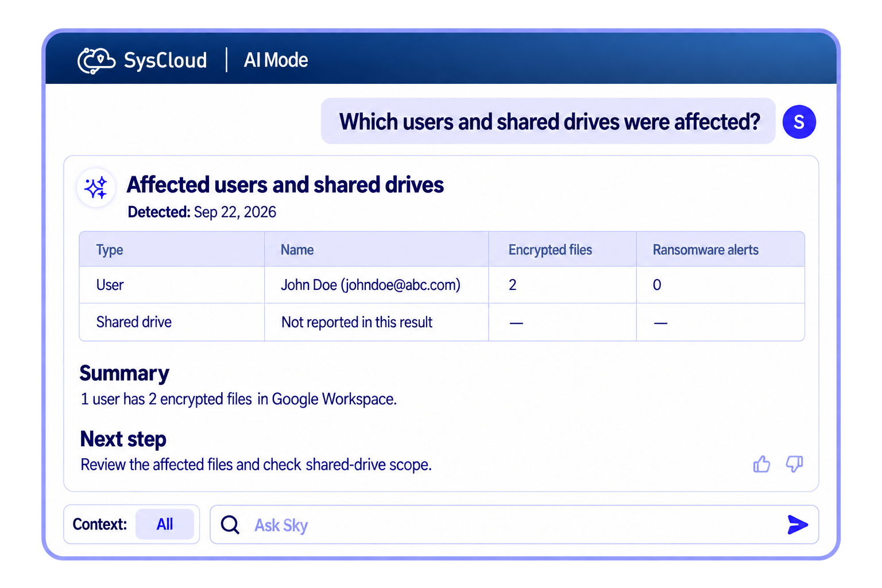Click into the Ask Sky input field
The height and width of the screenshot is (588, 882).
pyautogui.click(x=514, y=524)
